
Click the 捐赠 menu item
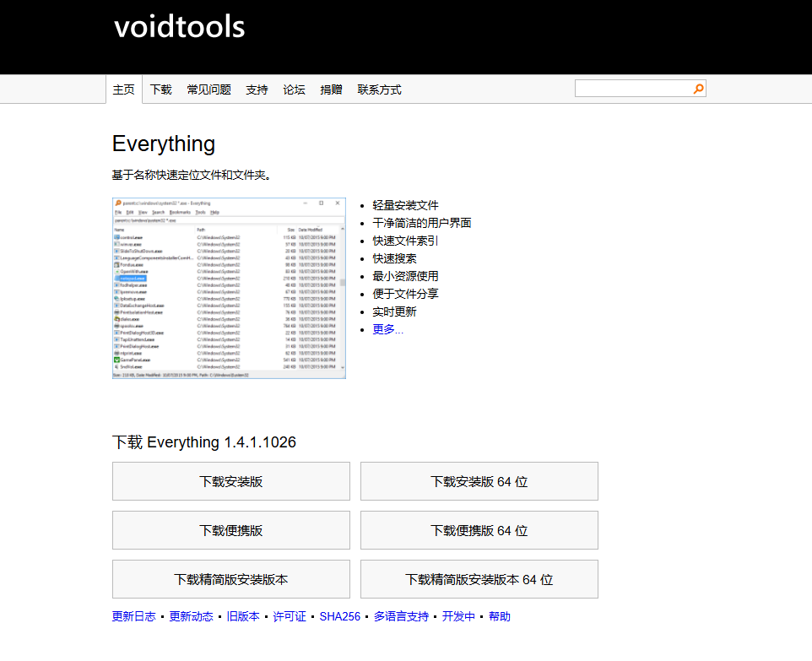click(332, 89)
